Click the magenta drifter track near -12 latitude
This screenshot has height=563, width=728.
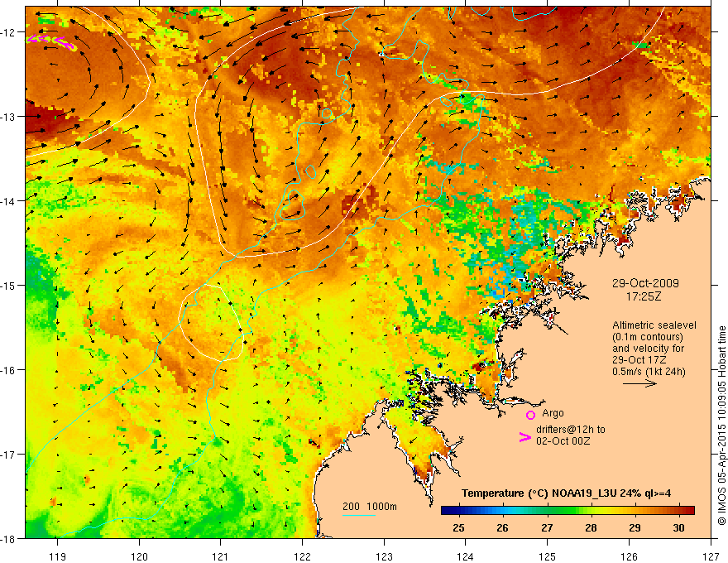coord(51,41)
